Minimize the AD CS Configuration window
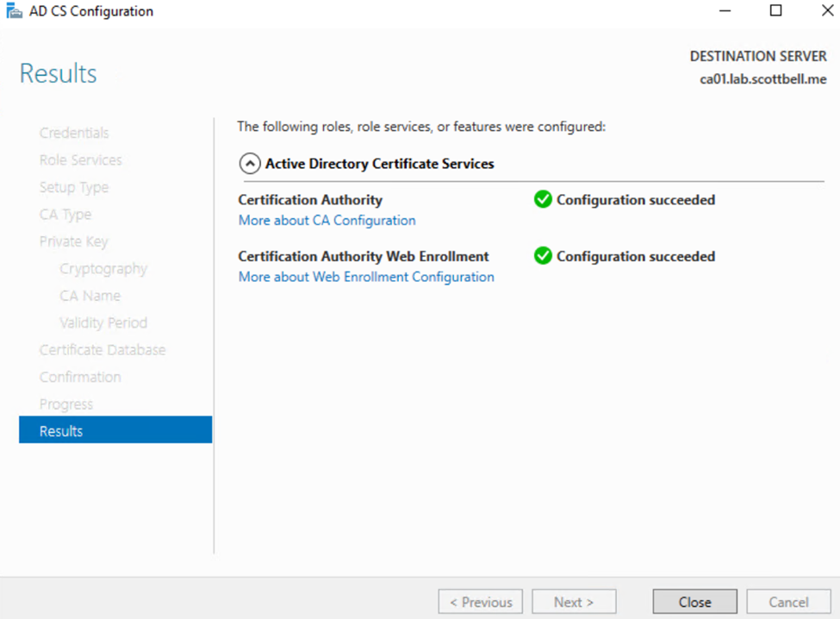Image resolution: width=840 pixels, height=619 pixels. click(x=724, y=11)
